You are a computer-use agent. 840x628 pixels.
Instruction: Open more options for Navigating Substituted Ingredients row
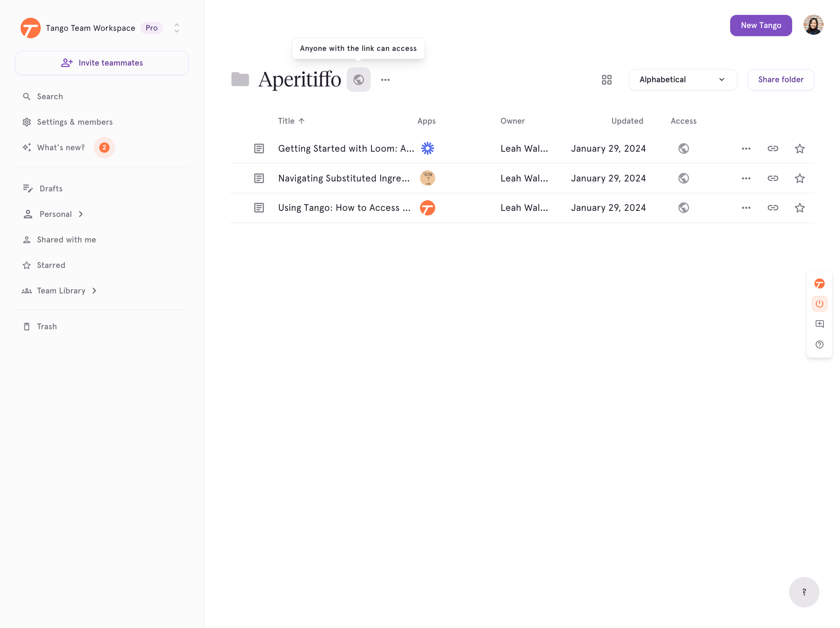pos(746,178)
